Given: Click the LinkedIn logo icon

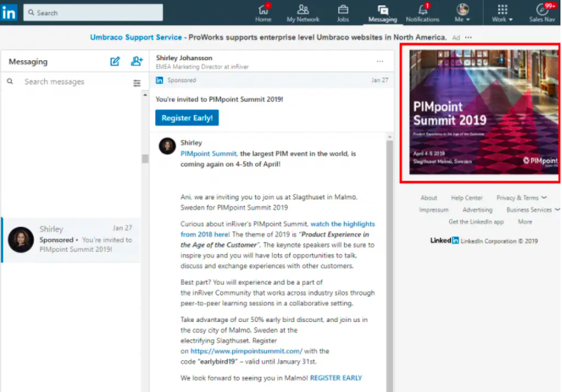Looking at the screenshot, I should pyautogui.click(x=10, y=12).
